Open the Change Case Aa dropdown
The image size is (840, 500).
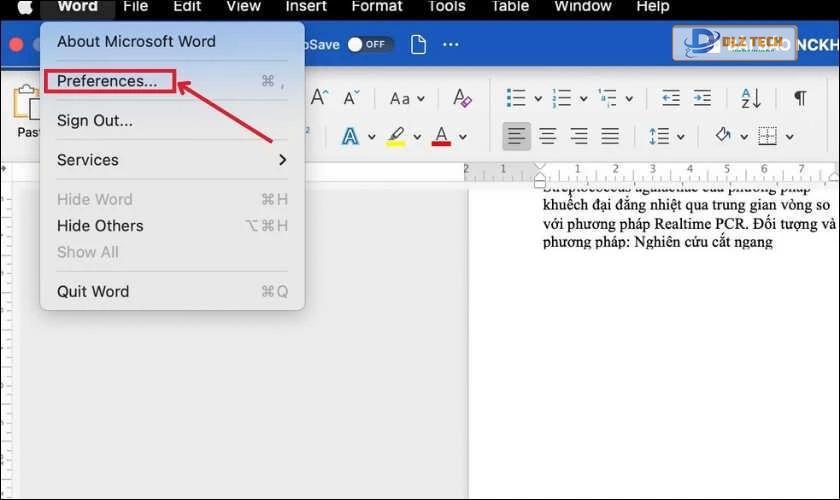point(407,99)
